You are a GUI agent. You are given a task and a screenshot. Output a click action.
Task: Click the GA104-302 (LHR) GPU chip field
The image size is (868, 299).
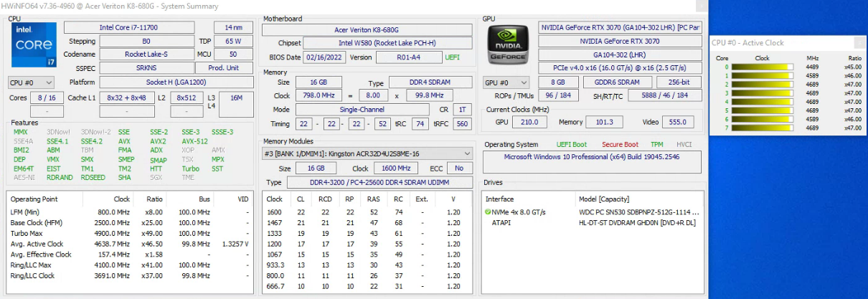point(620,54)
